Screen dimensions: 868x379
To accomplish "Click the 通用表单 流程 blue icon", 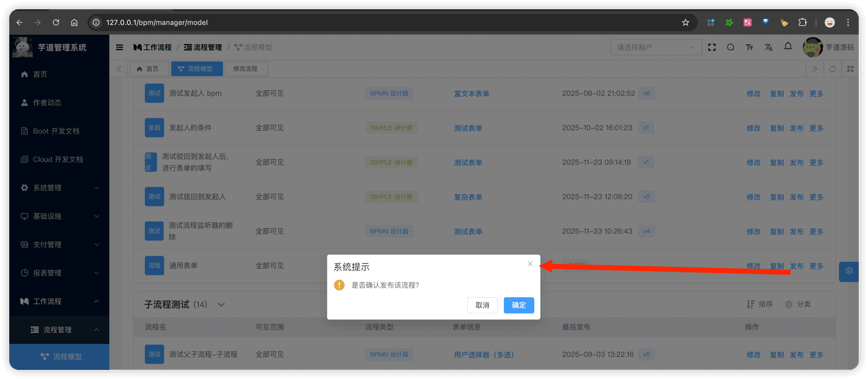I will [154, 265].
